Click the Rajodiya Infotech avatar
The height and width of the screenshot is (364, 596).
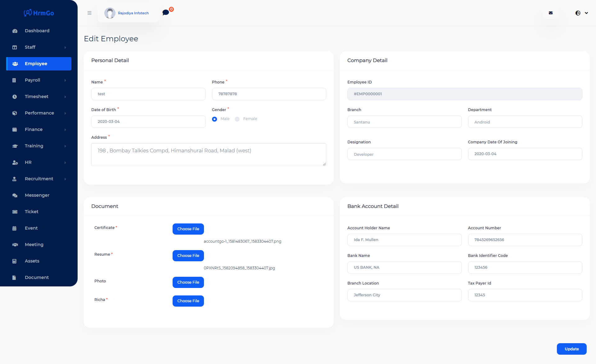click(110, 13)
